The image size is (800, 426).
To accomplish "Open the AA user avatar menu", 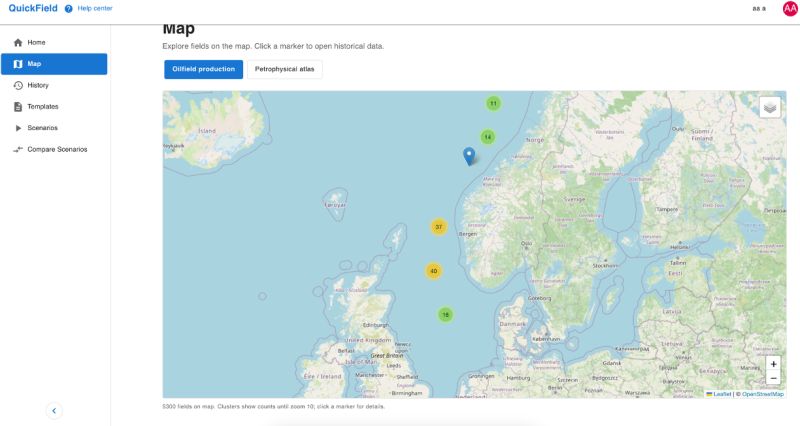I will click(790, 8).
